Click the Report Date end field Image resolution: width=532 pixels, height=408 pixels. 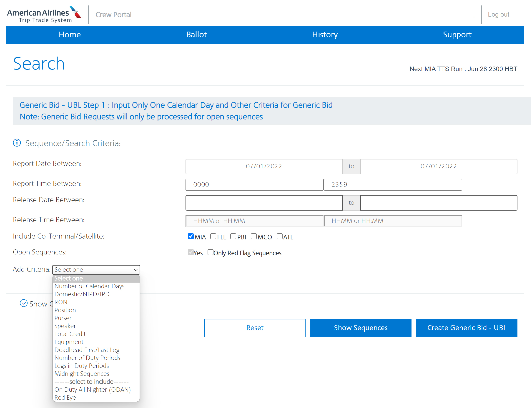click(x=439, y=166)
